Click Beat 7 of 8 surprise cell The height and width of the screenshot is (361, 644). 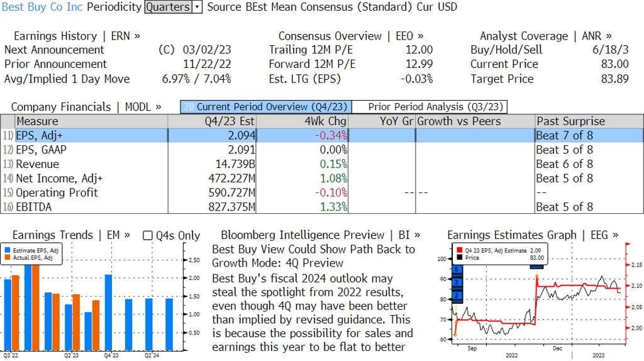tap(565, 135)
